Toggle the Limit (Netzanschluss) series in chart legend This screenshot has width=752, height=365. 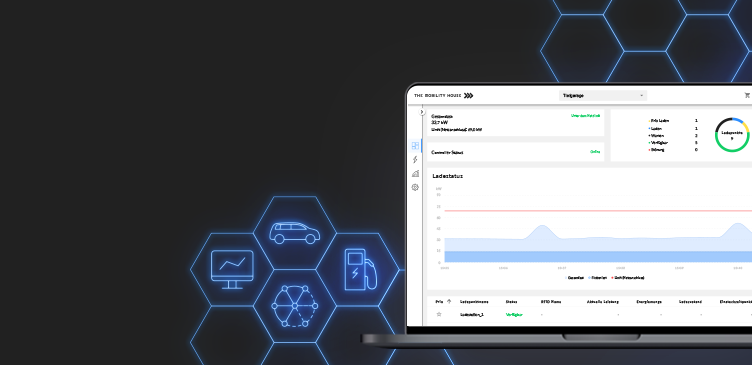(x=628, y=278)
